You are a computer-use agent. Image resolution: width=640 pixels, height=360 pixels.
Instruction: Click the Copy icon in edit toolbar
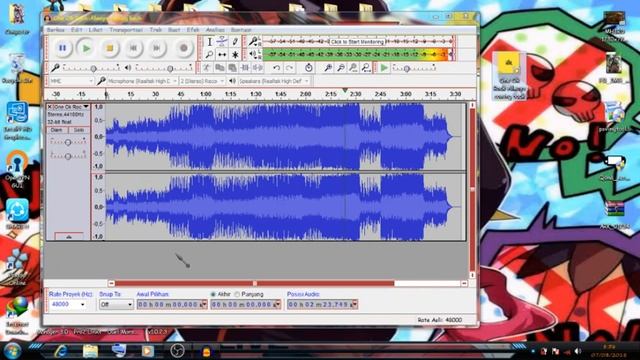[220, 68]
